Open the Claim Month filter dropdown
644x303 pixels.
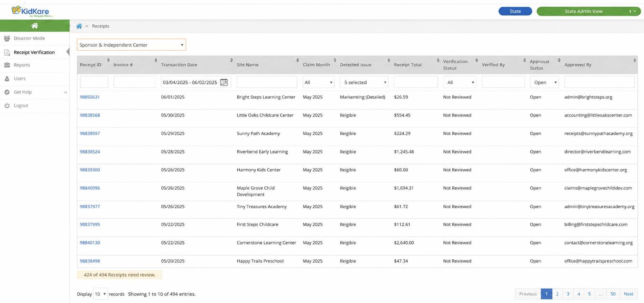318,82
